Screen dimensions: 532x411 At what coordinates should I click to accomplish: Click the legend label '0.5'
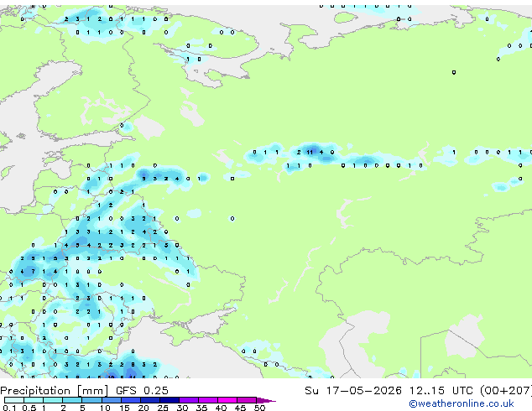point(29,408)
